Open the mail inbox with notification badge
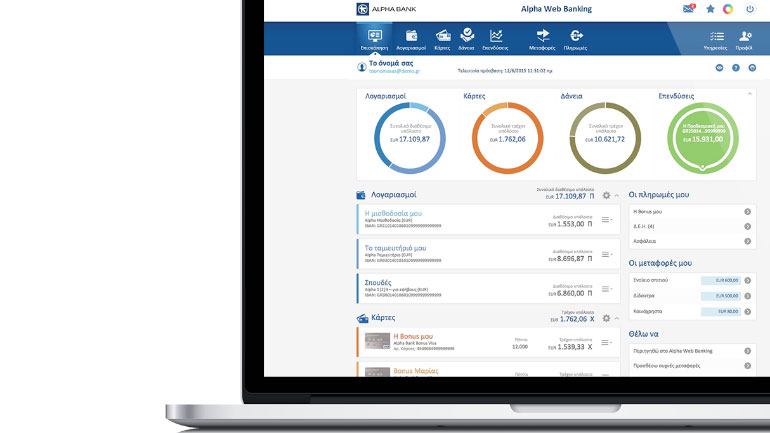770x433 pixels. [688, 9]
